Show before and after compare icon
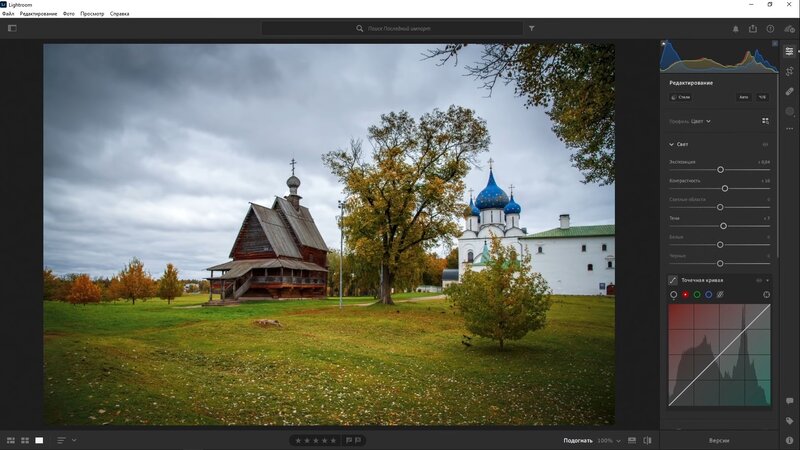The image size is (800, 450). (647, 440)
